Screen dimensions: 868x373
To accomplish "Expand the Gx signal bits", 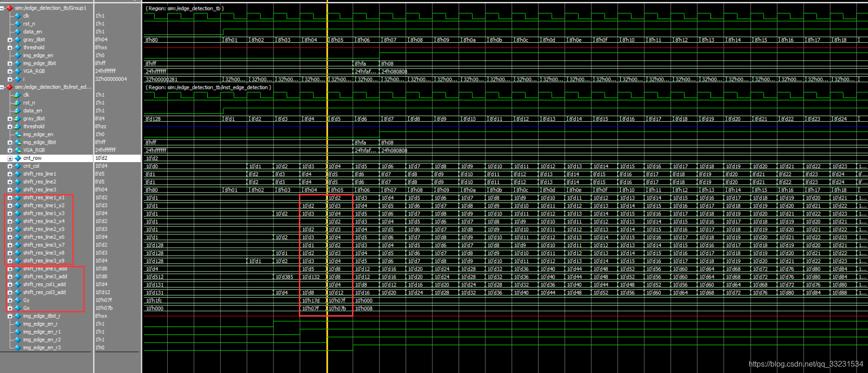I will [x=10, y=308].
